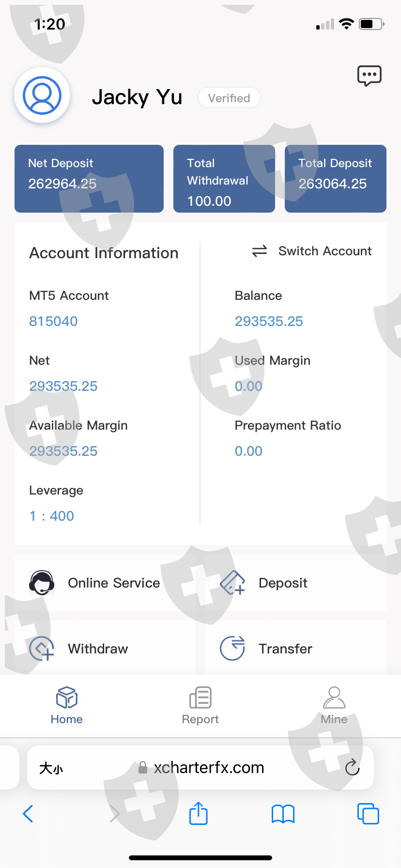Screen dimensions: 401x868
Task: Tap the Wi-Fi status icon
Action: (346, 24)
